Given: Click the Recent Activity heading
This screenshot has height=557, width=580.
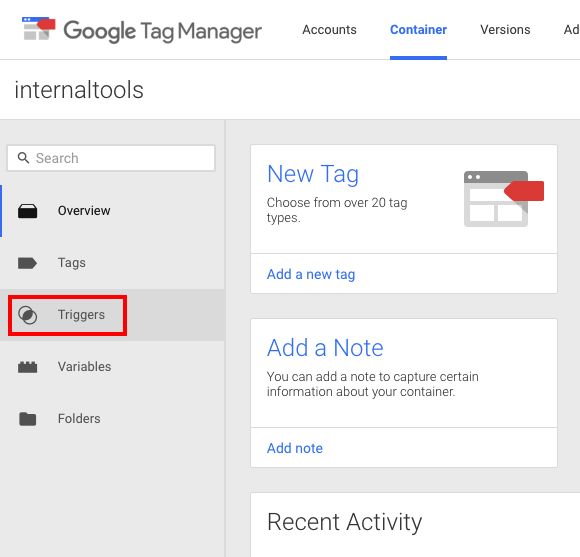Looking at the screenshot, I should point(344,522).
